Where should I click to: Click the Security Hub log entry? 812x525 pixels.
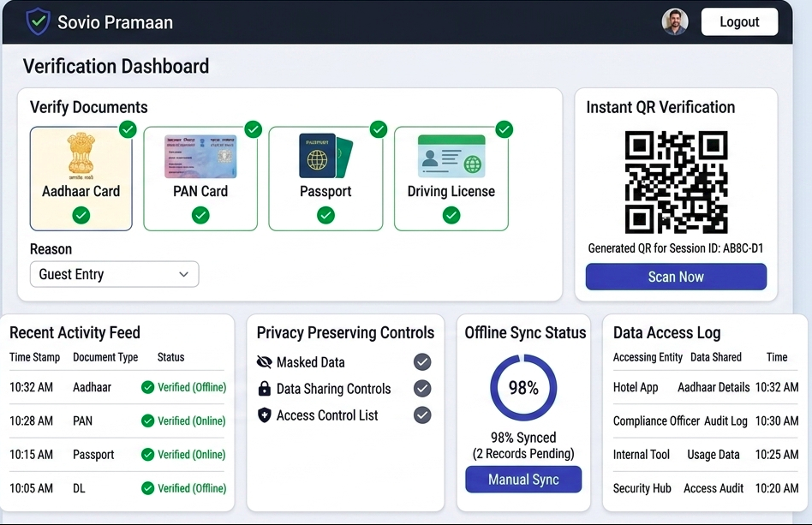click(x=642, y=488)
